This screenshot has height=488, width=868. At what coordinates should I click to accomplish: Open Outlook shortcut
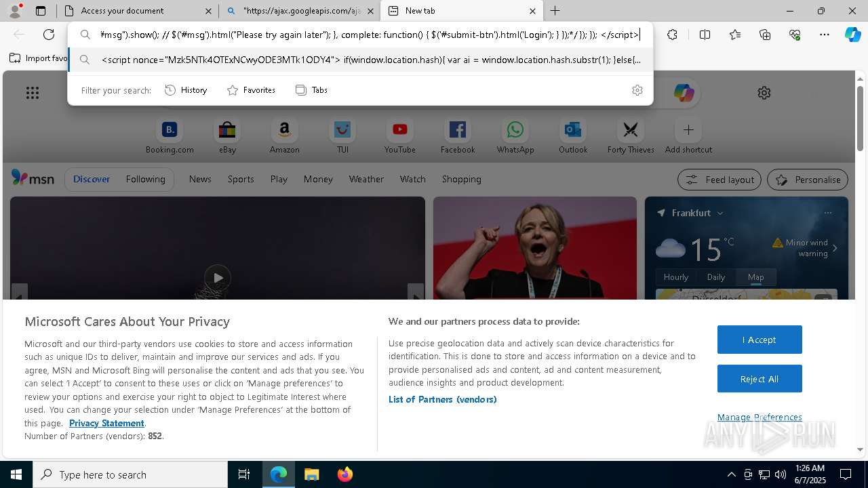coord(573,136)
